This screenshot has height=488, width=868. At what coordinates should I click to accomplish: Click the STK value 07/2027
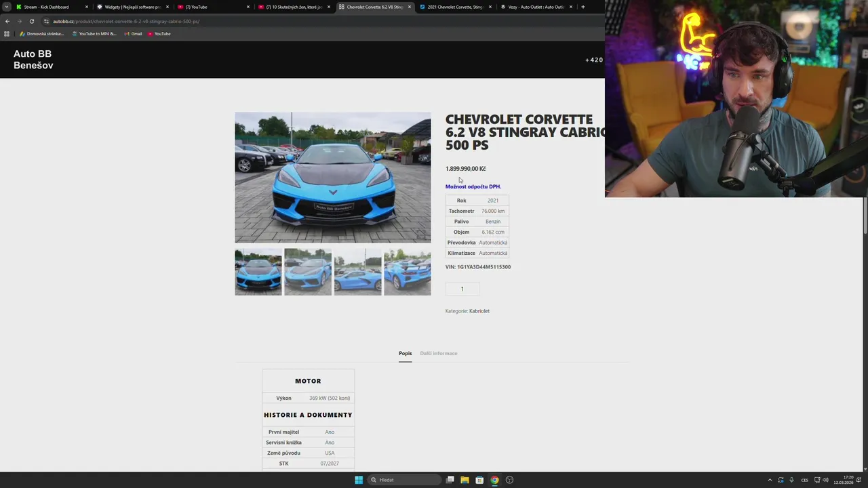330,464
